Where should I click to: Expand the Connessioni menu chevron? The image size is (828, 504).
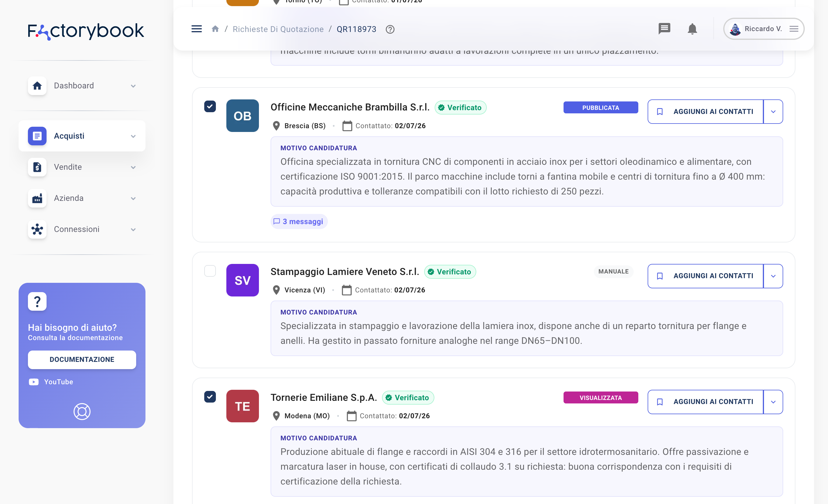point(133,230)
